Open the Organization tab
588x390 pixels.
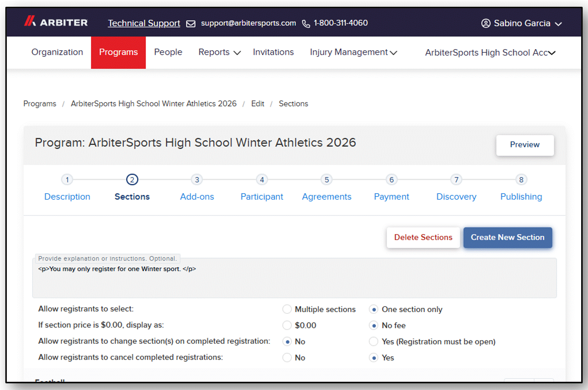coord(57,52)
